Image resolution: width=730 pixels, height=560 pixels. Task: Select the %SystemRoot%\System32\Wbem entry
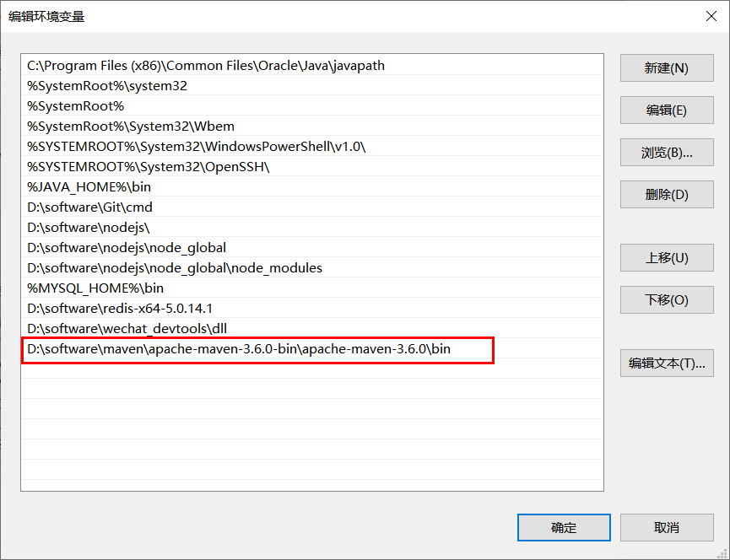[312, 126]
